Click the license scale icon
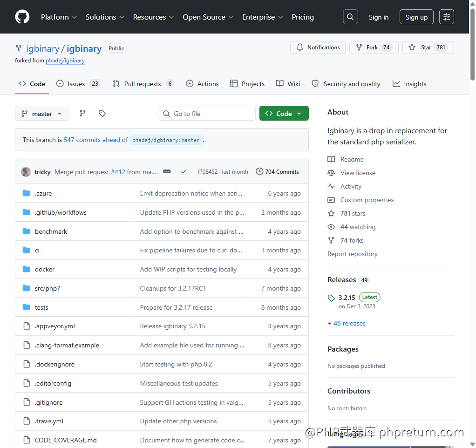 pos(331,173)
